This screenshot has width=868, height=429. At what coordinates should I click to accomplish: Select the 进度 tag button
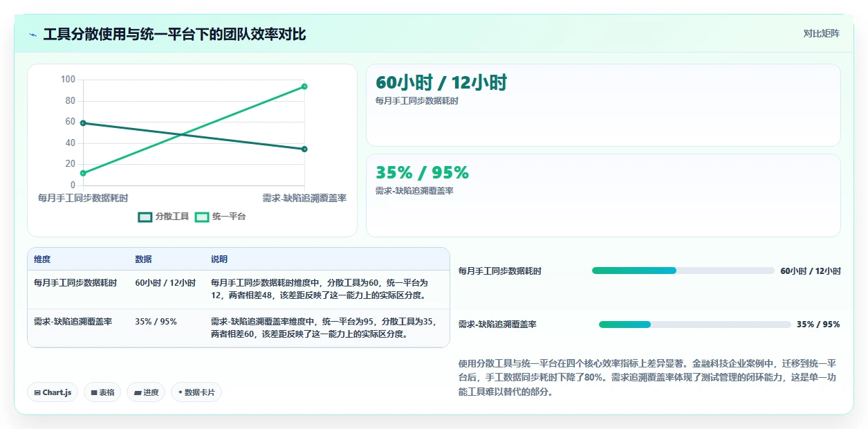click(x=146, y=392)
